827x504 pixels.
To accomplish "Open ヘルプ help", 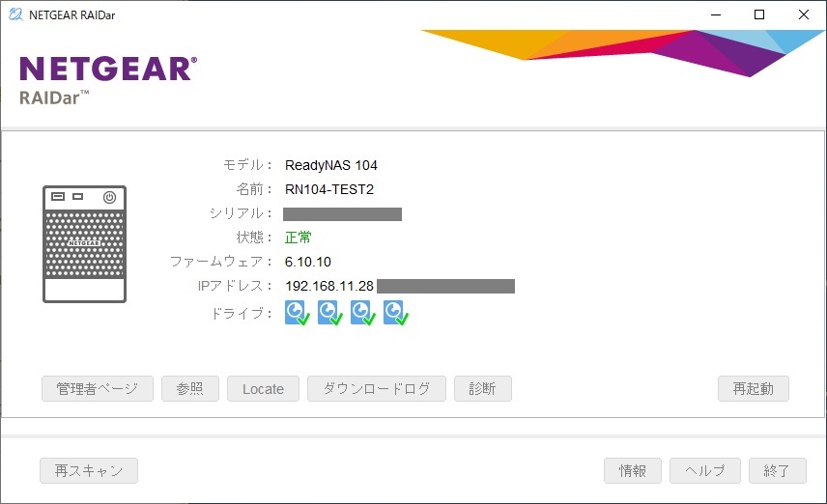I will coord(705,470).
